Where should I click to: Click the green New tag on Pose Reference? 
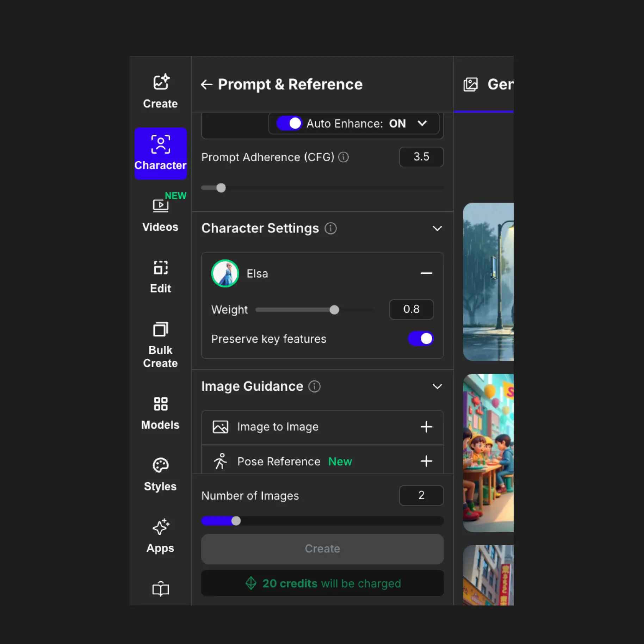tap(340, 462)
